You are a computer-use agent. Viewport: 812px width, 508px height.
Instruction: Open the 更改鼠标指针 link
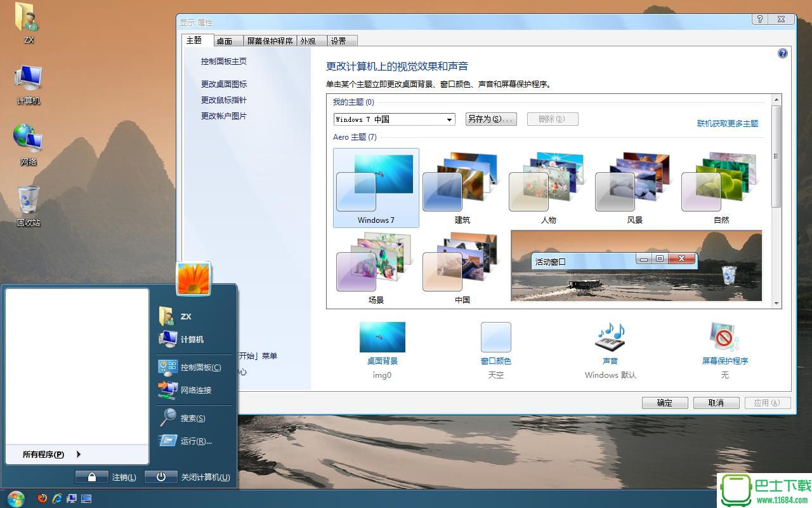(x=224, y=100)
